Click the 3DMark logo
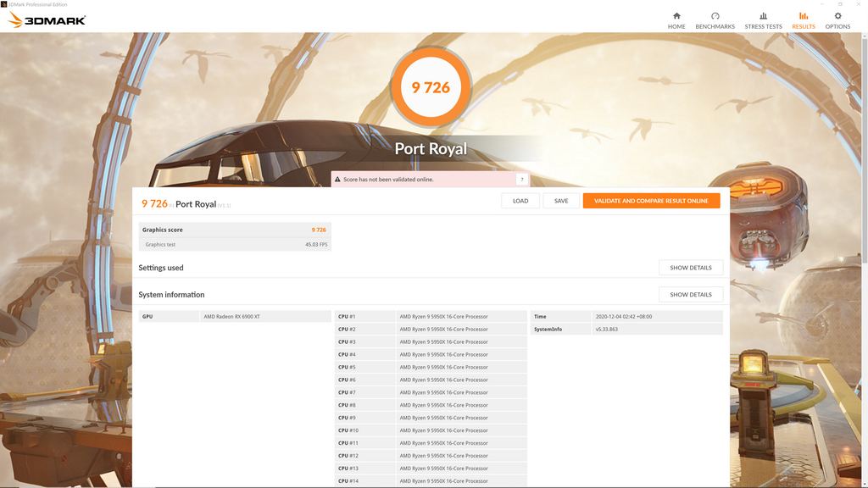The image size is (868, 488). point(47,20)
